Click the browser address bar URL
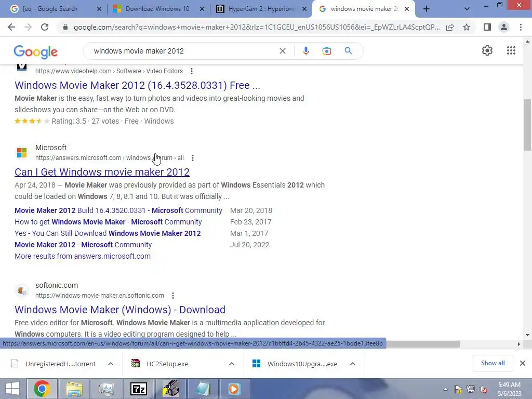Image resolution: width=532 pixels, height=399 pixels. click(x=257, y=27)
